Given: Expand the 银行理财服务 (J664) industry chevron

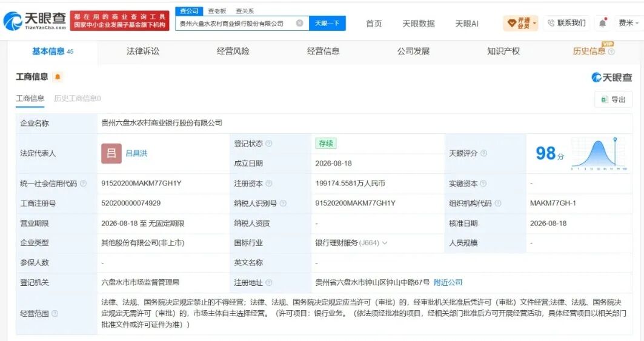Looking at the screenshot, I should [x=385, y=243].
